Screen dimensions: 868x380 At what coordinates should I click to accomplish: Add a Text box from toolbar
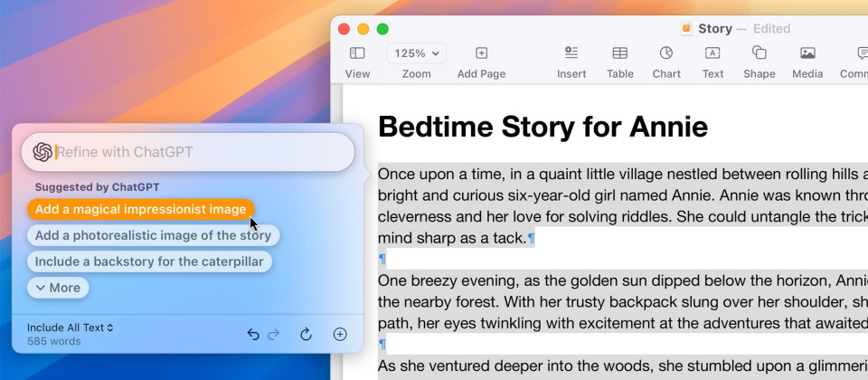tap(712, 53)
